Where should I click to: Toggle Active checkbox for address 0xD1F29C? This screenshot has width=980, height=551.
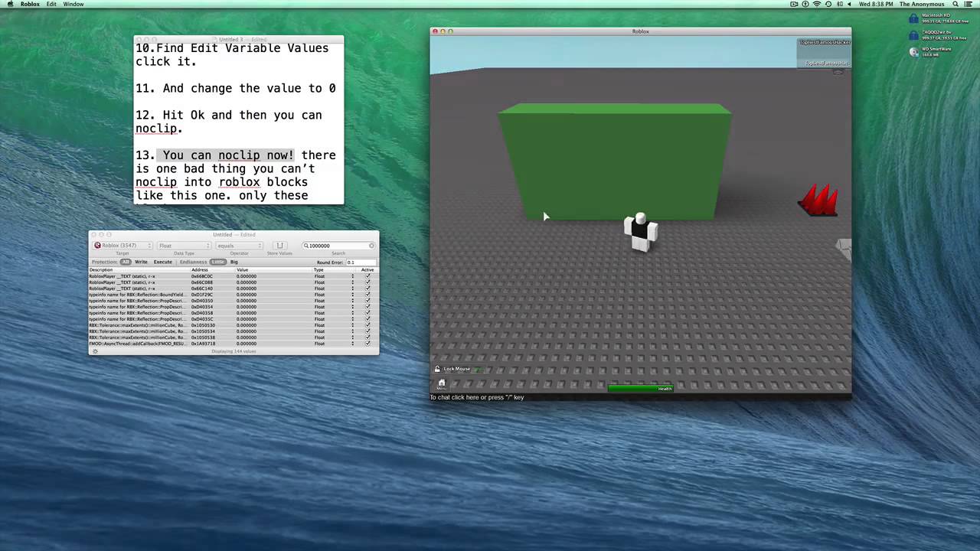(367, 295)
